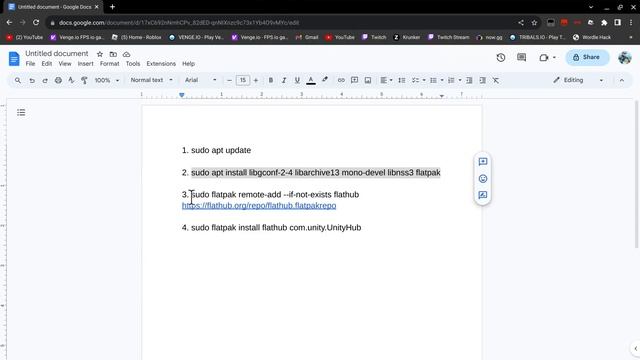This screenshot has width=640, height=360.
Task: Click the clear formatting icon
Action: pyautogui.click(x=496, y=80)
